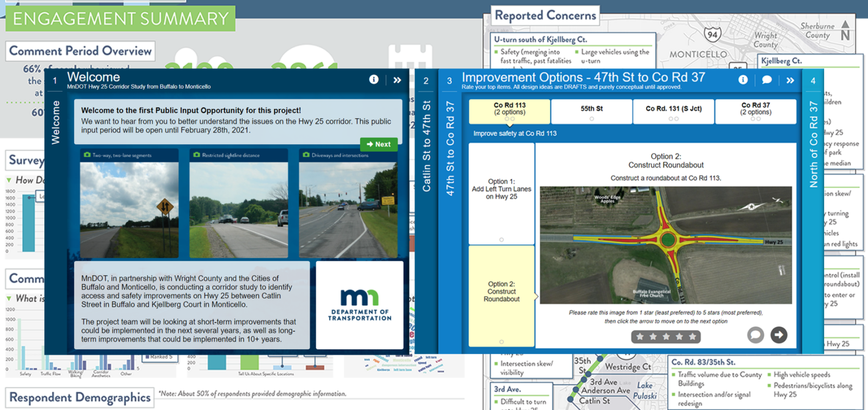Image resolution: width=868 pixels, height=410 pixels.
Task: Click the 'Co. Rd. 83/35th St.' concern title
Action: click(x=703, y=362)
